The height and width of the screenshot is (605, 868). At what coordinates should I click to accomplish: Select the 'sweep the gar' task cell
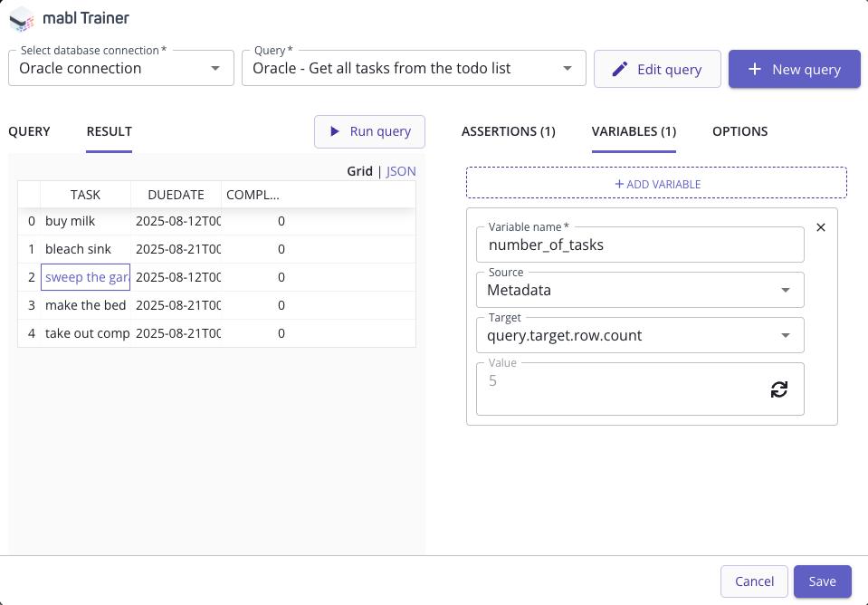click(86, 277)
